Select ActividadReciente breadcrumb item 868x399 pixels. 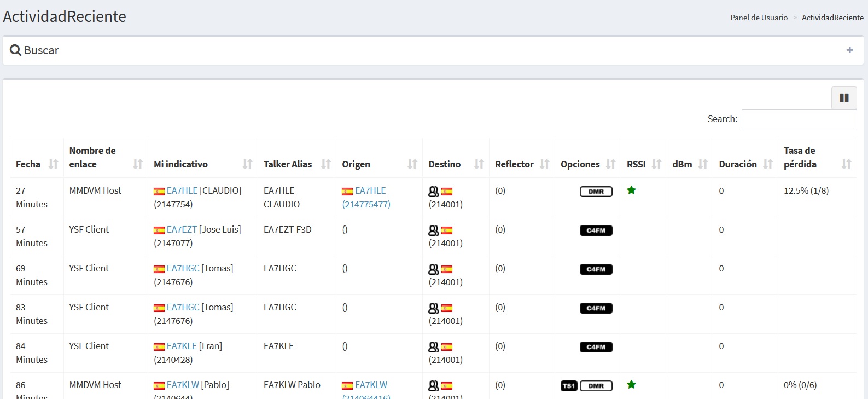click(x=832, y=18)
